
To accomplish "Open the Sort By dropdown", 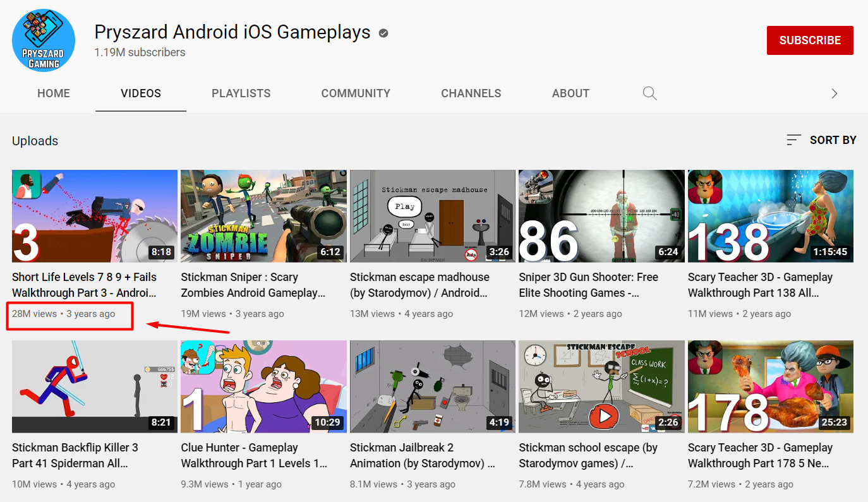I will pyautogui.click(x=821, y=140).
